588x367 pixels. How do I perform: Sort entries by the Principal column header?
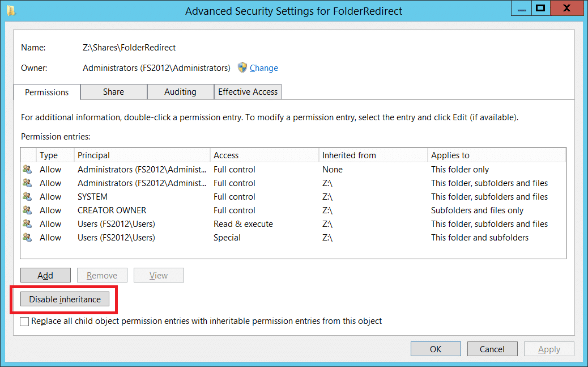pyautogui.click(x=142, y=155)
